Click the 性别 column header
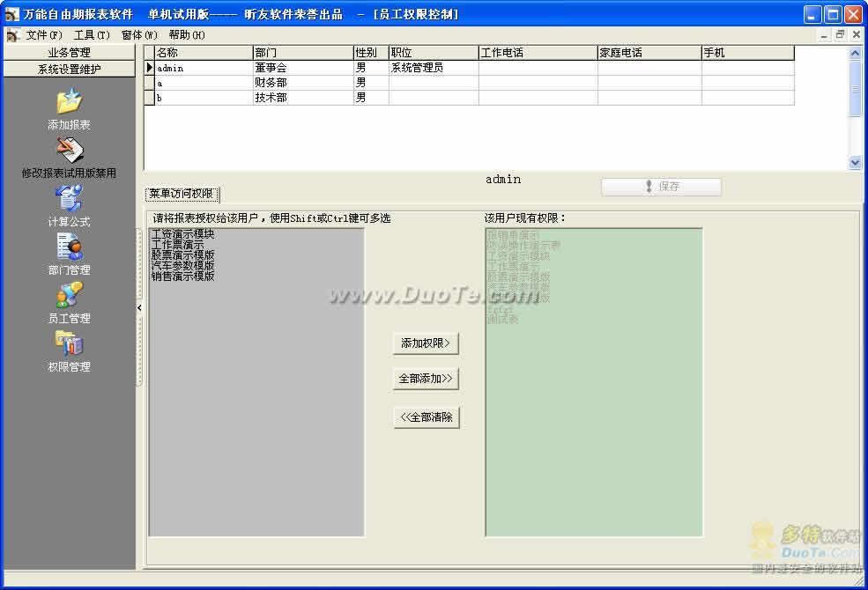 pyautogui.click(x=371, y=53)
